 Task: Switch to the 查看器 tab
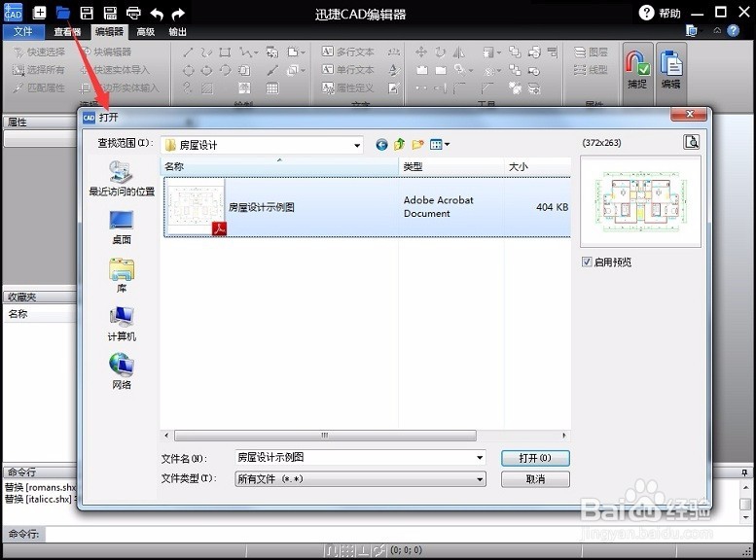click(67, 32)
